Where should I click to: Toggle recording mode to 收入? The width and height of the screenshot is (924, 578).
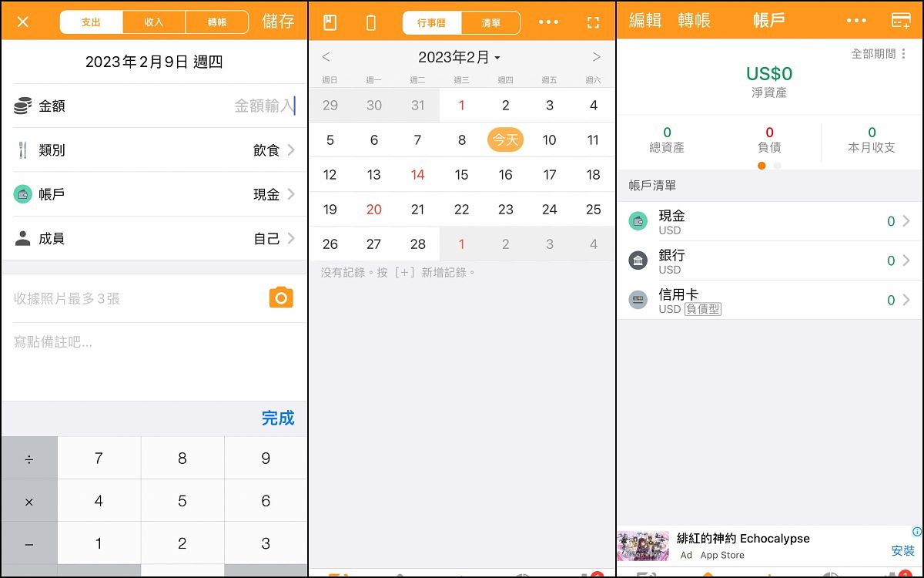(x=153, y=22)
